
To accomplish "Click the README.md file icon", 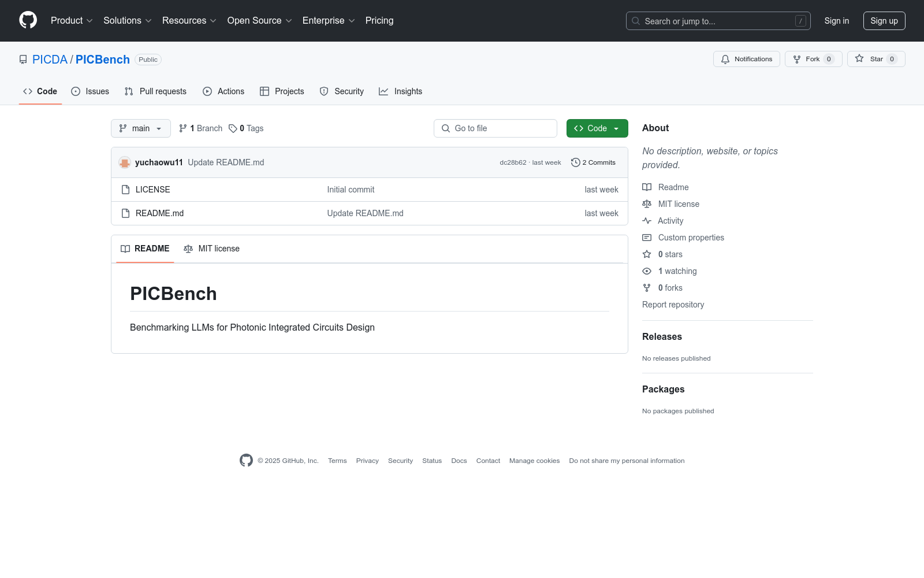I will [125, 213].
